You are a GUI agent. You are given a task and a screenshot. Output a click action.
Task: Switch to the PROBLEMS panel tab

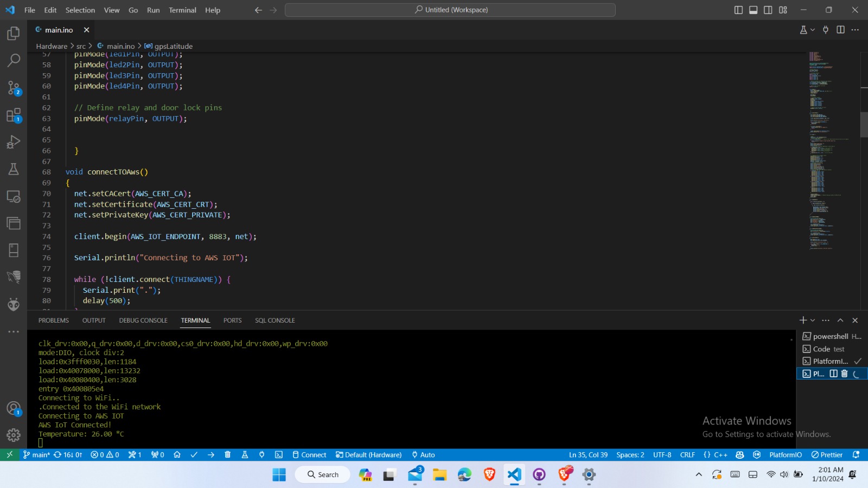[x=54, y=320]
